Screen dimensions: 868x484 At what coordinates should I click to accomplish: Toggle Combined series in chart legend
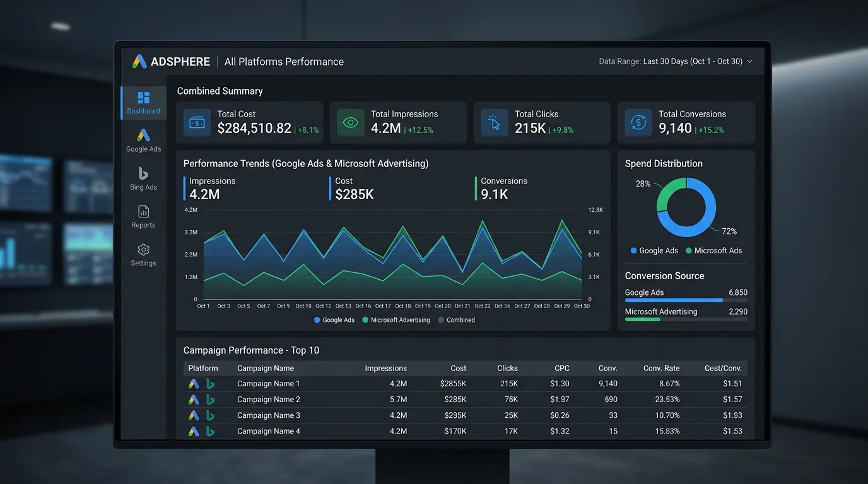click(x=457, y=320)
